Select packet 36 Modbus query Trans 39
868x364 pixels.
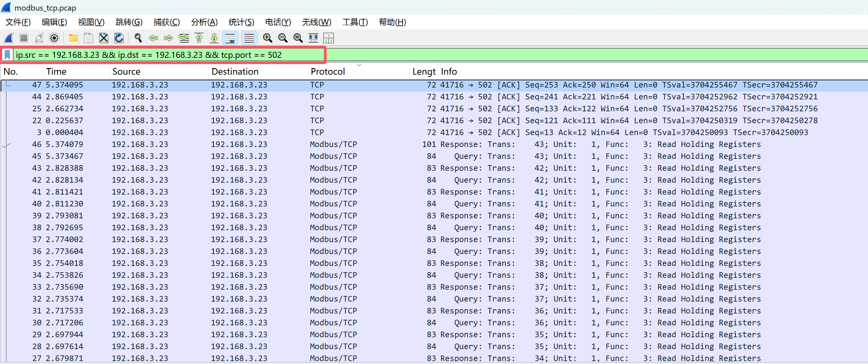coord(434,252)
